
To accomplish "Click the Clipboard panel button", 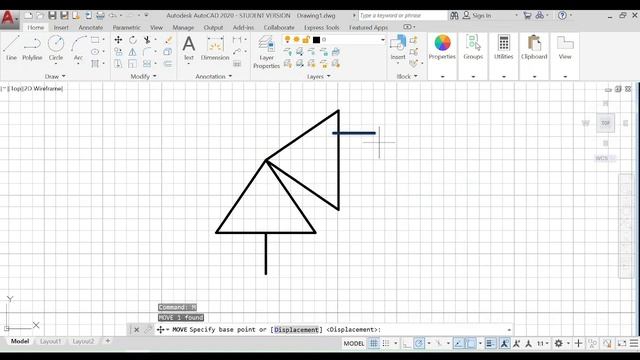I will (534, 47).
